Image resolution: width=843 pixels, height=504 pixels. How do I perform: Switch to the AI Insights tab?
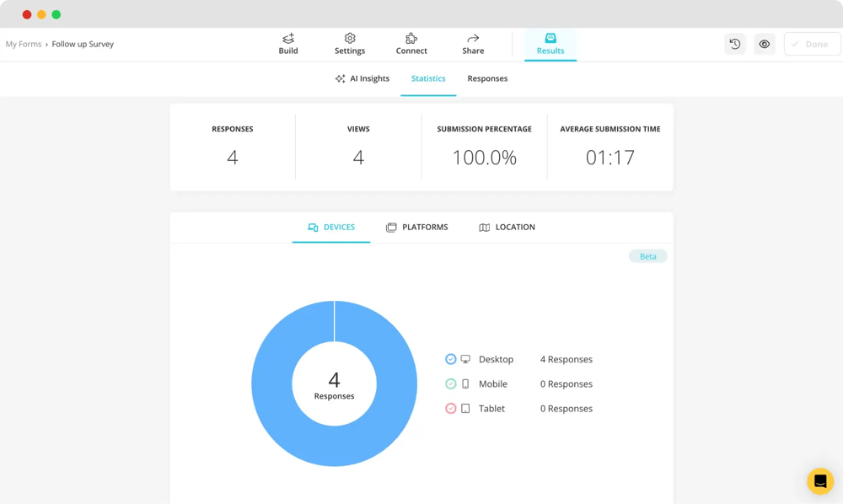click(362, 78)
